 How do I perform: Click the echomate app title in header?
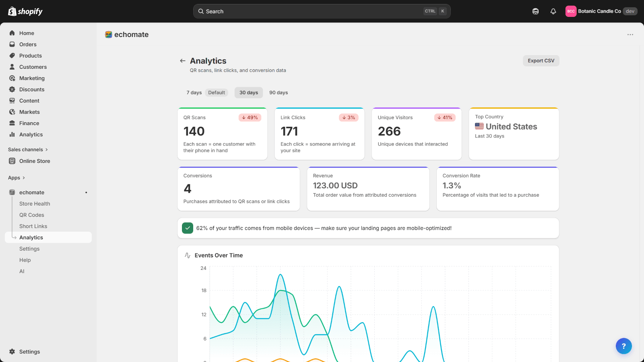(131, 35)
